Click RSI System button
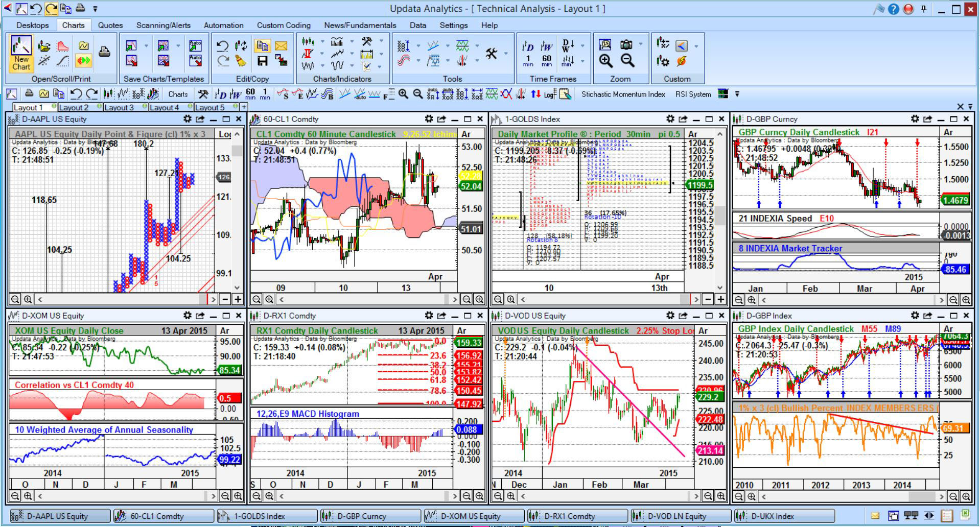 pyautogui.click(x=693, y=94)
